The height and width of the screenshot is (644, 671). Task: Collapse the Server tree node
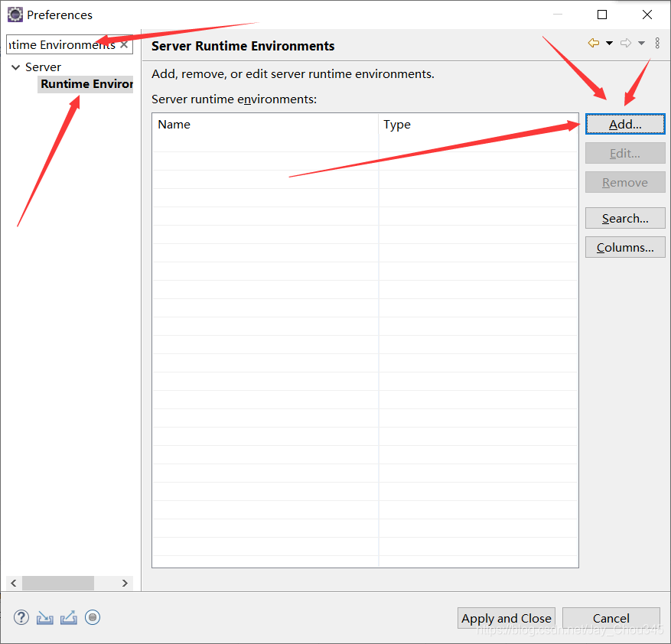pyautogui.click(x=16, y=67)
